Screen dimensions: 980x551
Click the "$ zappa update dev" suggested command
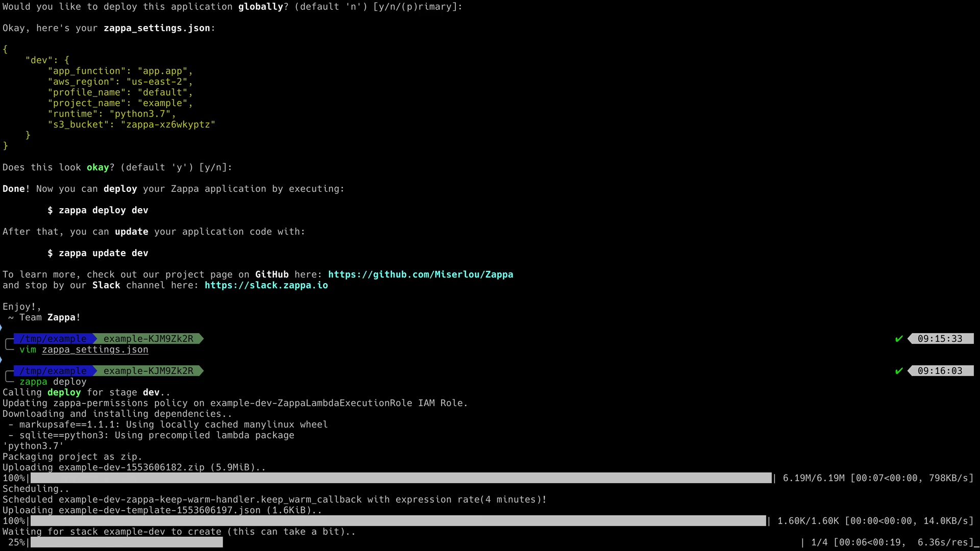coord(98,253)
